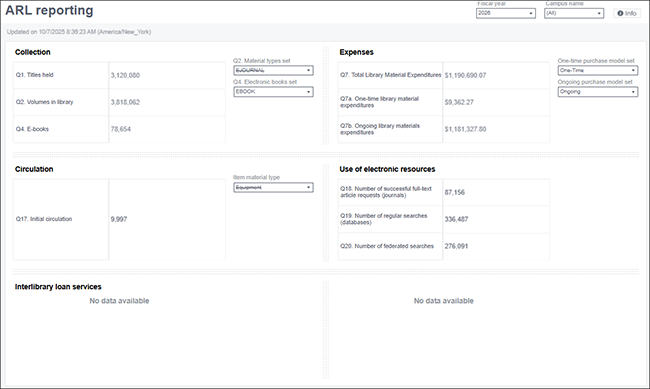Click the Expenses section heading
The width and height of the screenshot is (650, 389).
[x=357, y=52]
